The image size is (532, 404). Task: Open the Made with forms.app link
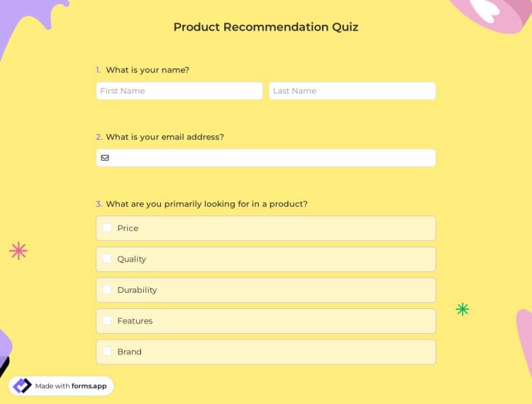[x=72, y=386]
